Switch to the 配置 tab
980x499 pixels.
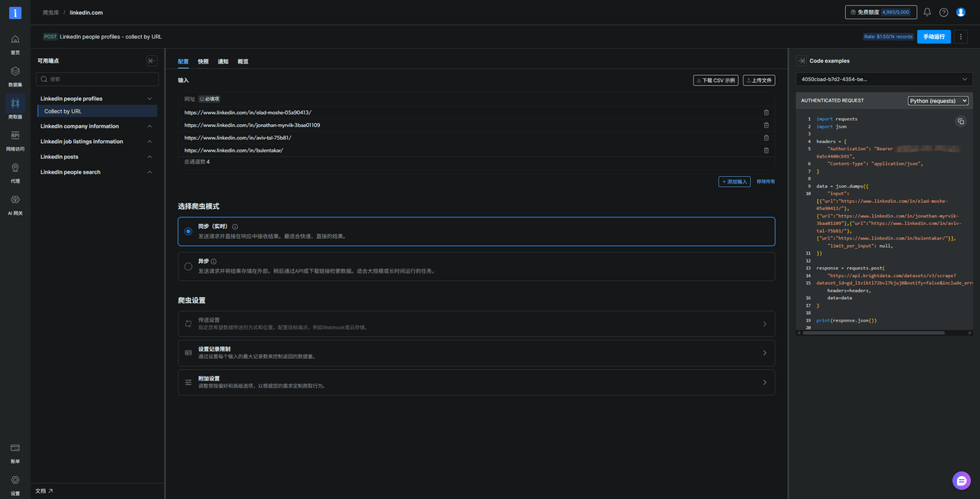point(183,61)
